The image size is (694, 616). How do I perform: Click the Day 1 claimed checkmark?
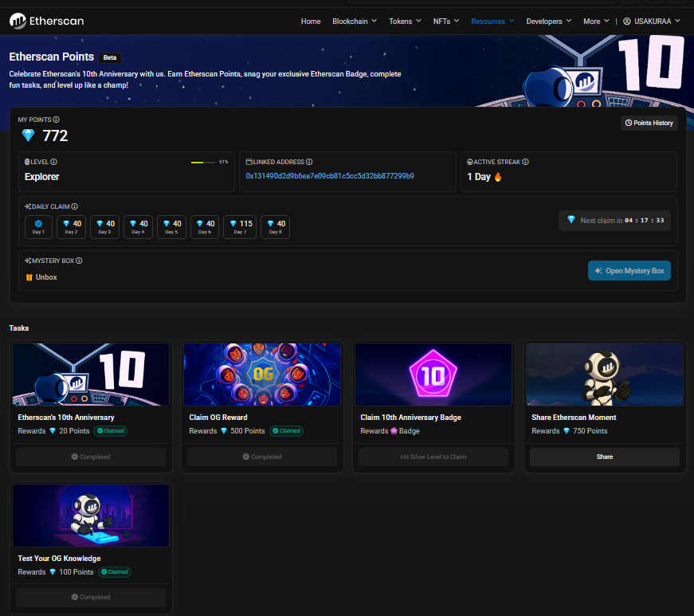click(x=38, y=223)
